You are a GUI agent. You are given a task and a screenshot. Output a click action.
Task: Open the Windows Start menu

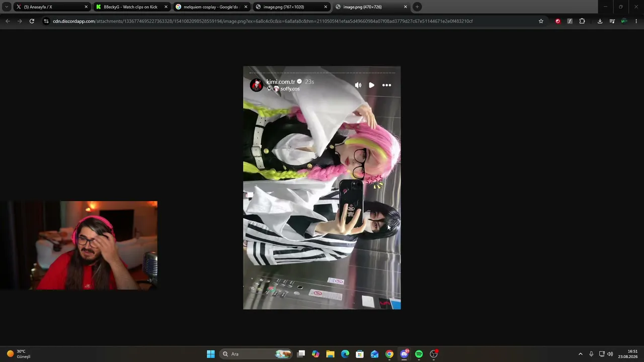click(x=211, y=354)
